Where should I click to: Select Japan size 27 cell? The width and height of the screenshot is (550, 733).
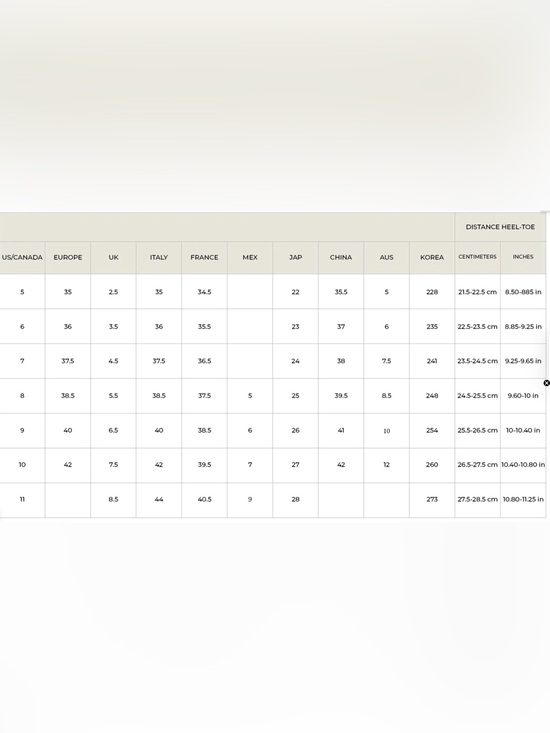click(295, 465)
